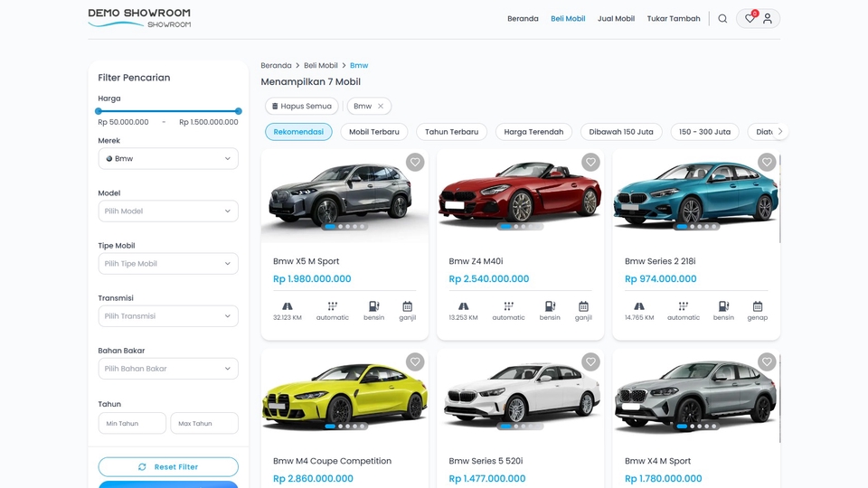Viewport: 868px width, 488px height.
Task: Click calendar icon on Series 2 card
Action: (758, 306)
